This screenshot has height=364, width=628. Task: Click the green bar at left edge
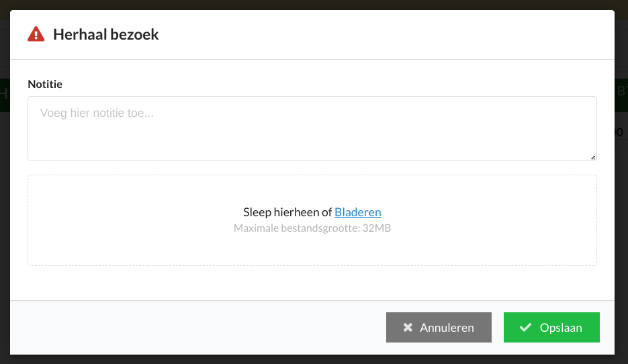[x=5, y=95]
